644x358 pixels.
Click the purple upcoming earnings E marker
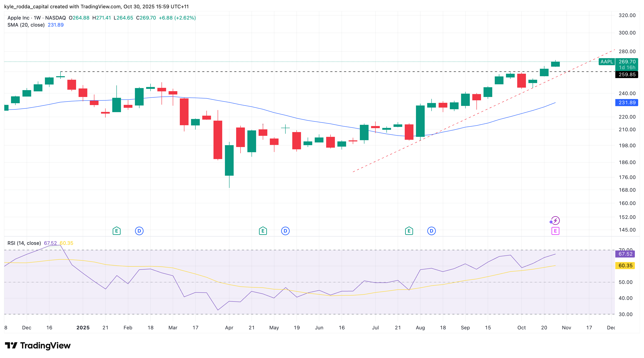[555, 231]
